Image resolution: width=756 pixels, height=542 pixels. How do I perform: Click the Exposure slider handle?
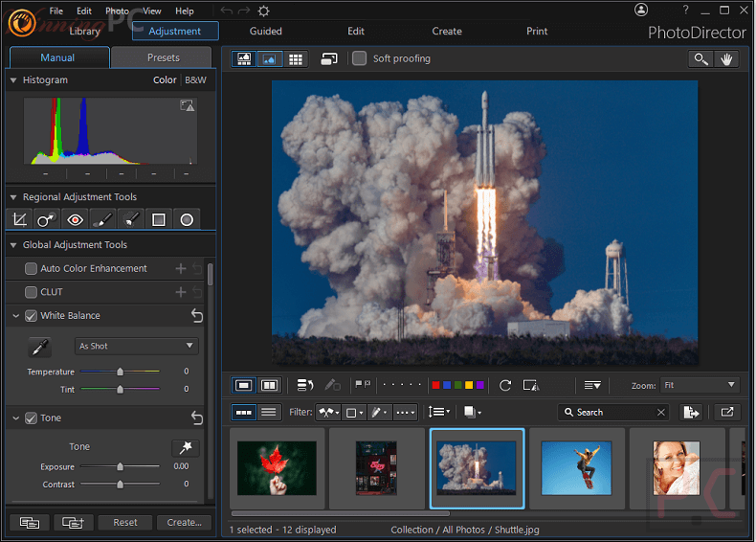(120, 466)
